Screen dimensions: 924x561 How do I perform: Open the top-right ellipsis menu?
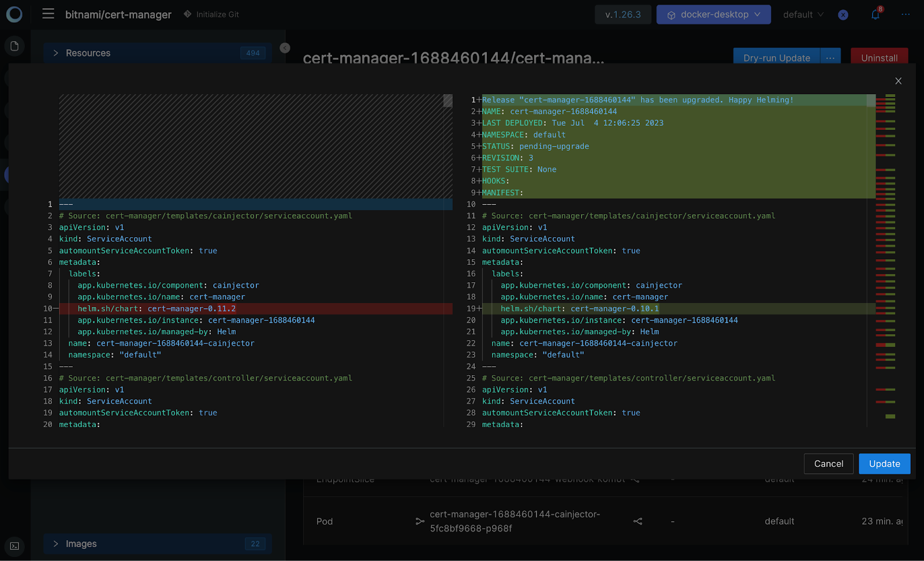[906, 14]
